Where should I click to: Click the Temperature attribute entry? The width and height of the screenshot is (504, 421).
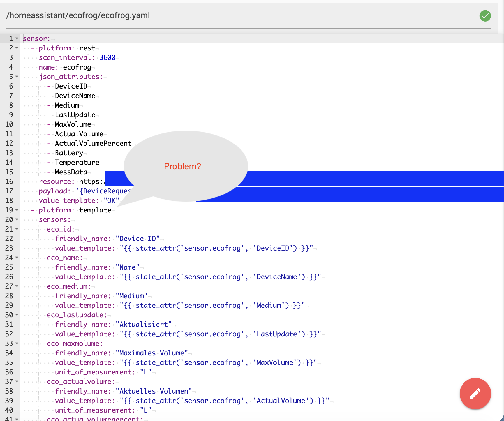77,162
